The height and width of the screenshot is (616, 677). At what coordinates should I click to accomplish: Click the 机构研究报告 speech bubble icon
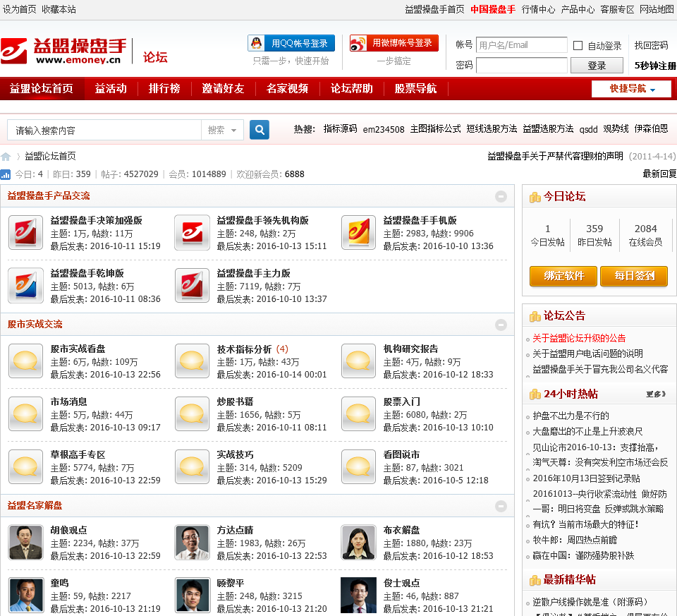[x=358, y=361]
